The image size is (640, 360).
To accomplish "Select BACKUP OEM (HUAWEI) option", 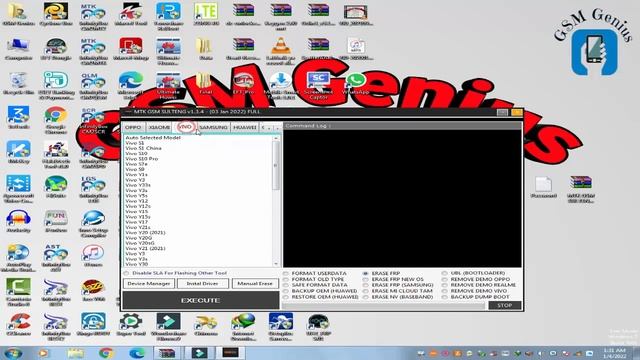I will point(320,291).
